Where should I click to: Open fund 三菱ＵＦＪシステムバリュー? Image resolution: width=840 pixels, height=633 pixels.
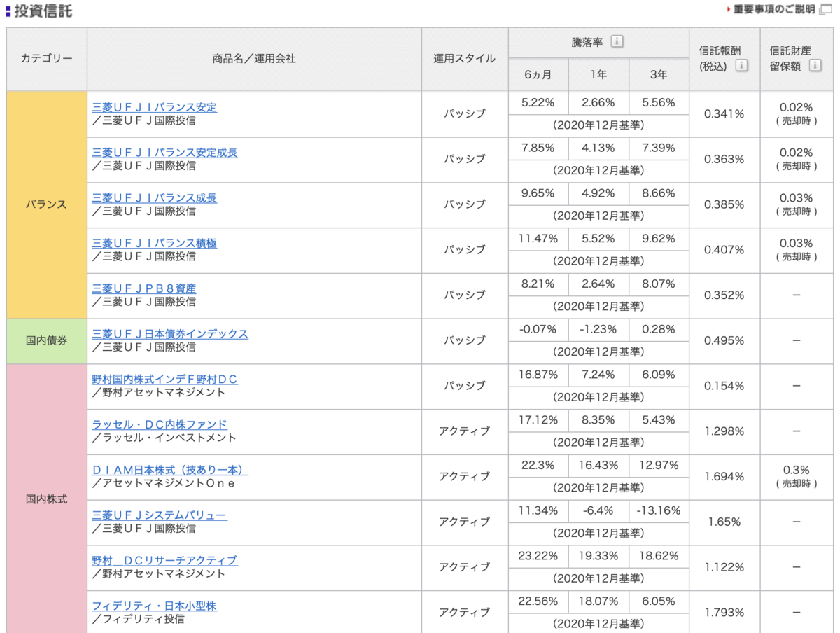tap(159, 515)
